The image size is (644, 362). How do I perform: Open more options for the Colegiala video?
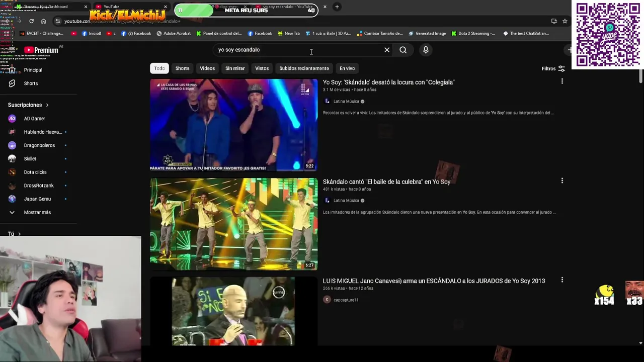pos(562,81)
